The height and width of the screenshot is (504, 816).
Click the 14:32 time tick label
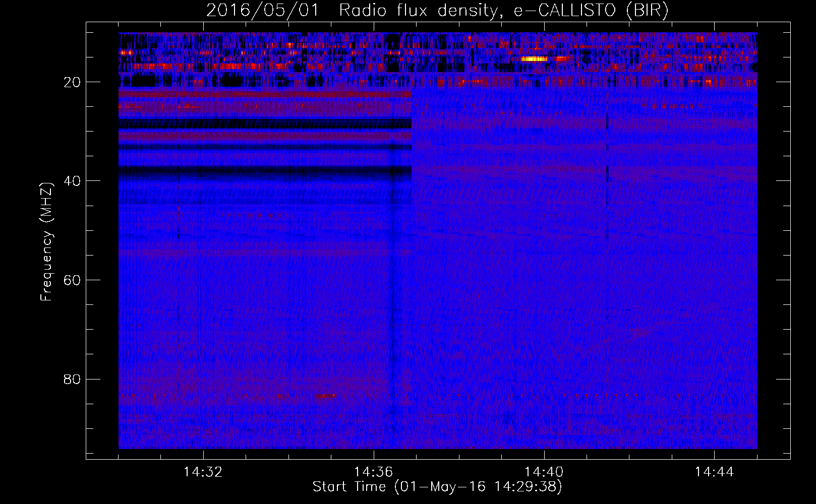[203, 472]
